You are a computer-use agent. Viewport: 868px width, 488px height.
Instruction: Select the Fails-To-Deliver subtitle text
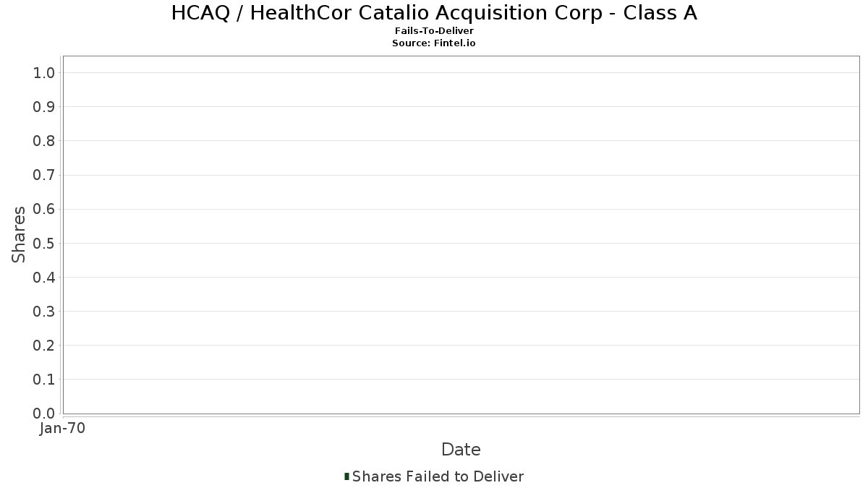coord(434,31)
